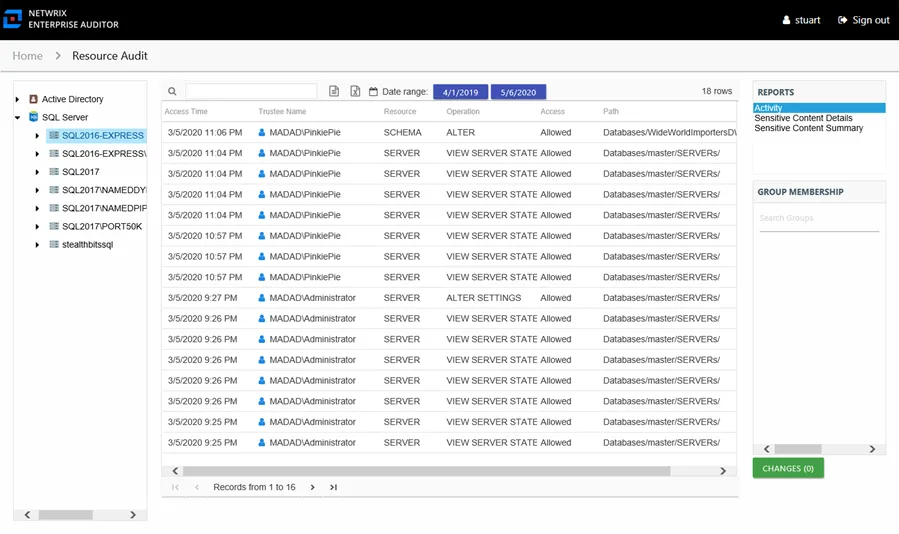Go to first page of records
This screenshot has height=534, width=899.
175,487
